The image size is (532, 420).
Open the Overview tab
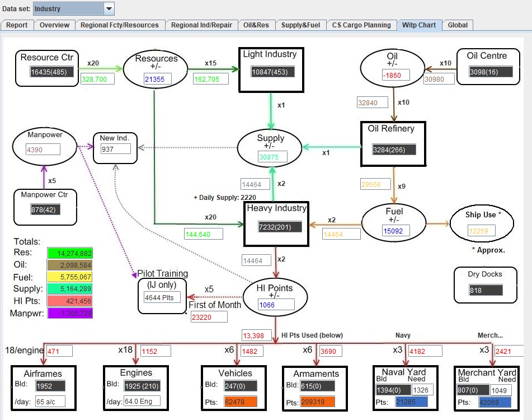(54, 25)
